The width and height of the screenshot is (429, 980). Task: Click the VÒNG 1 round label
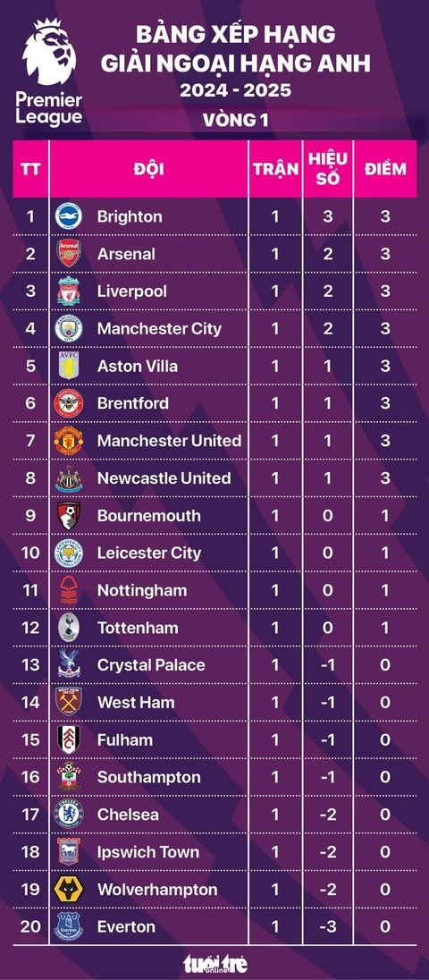click(235, 120)
